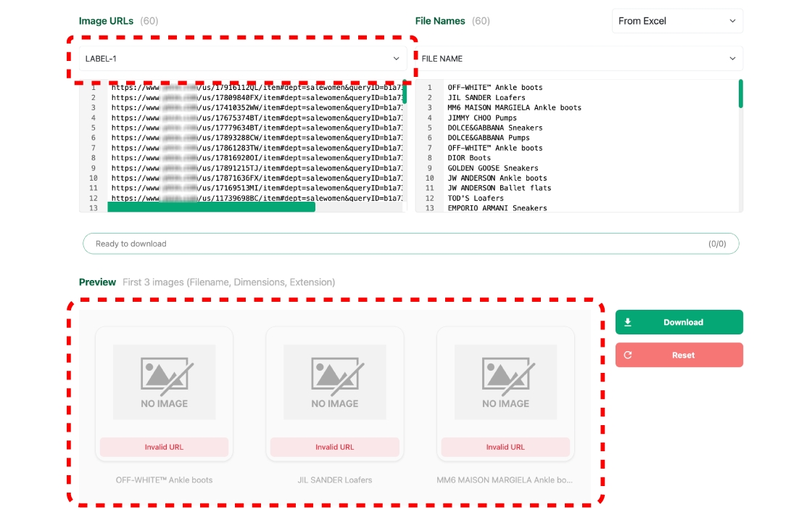The width and height of the screenshot is (812, 510).
Task: Click the File Names vertical scrollbar
Action: [740, 94]
